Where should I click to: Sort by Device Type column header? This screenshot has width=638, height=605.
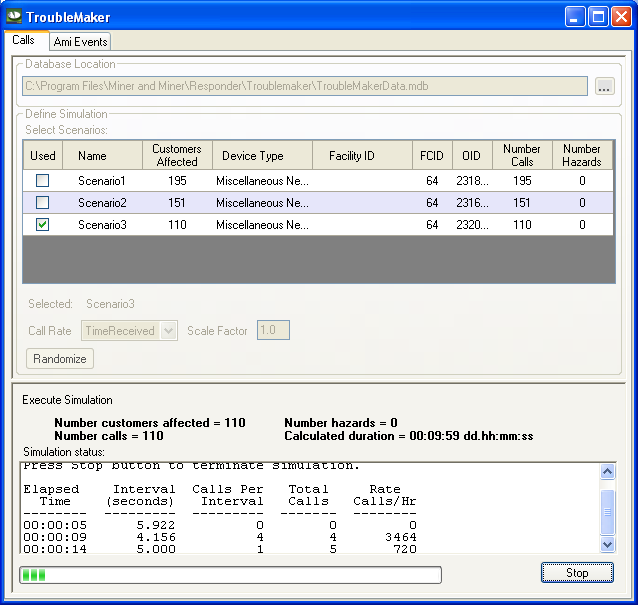click(x=252, y=155)
